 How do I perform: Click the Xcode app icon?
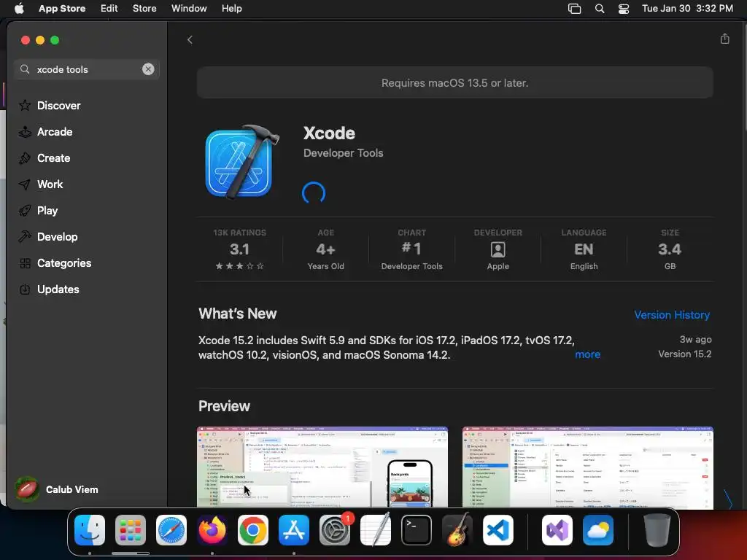(241, 162)
